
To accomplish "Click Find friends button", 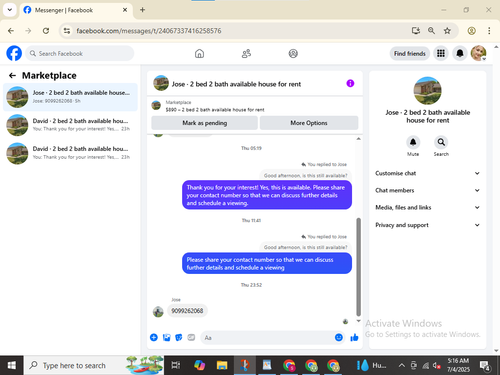I will point(410,53).
